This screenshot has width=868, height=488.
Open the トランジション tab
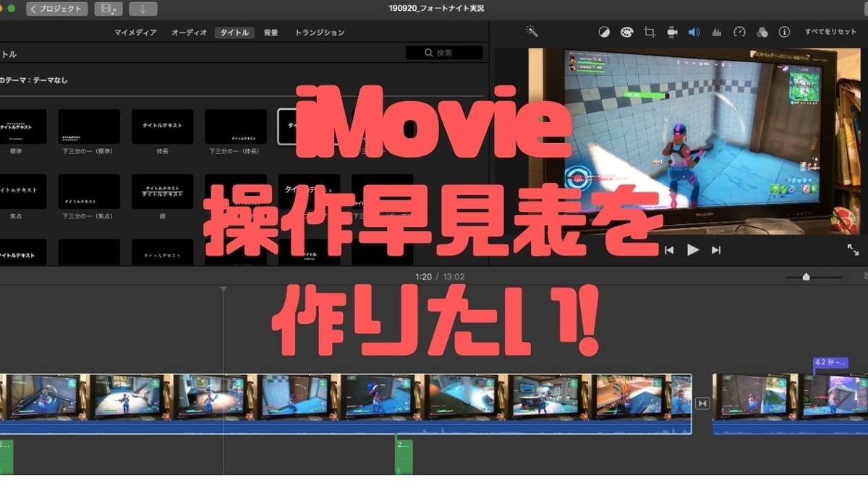[x=320, y=33]
